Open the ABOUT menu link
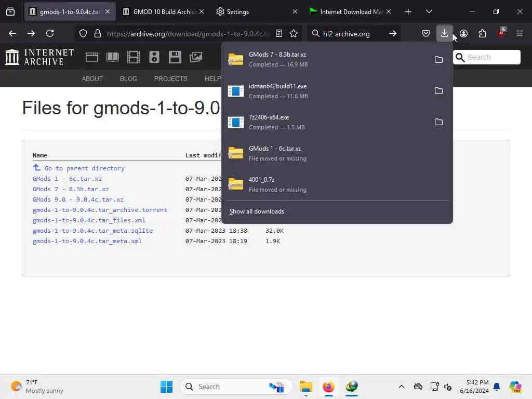532x399 pixels. tap(92, 79)
